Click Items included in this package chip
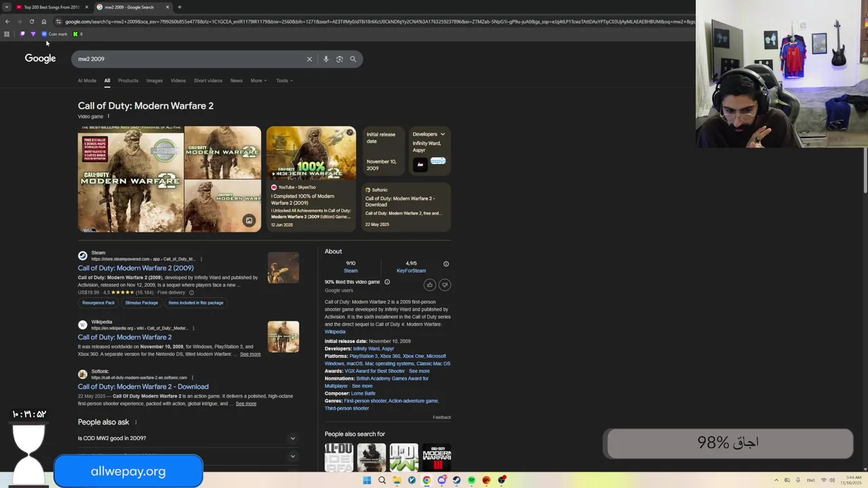 click(195, 303)
